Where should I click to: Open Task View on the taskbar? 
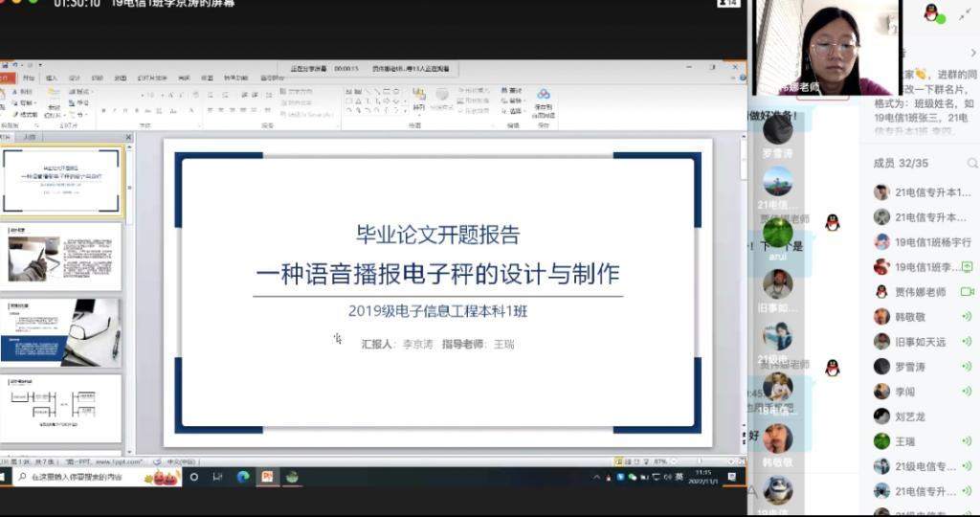[x=217, y=476]
